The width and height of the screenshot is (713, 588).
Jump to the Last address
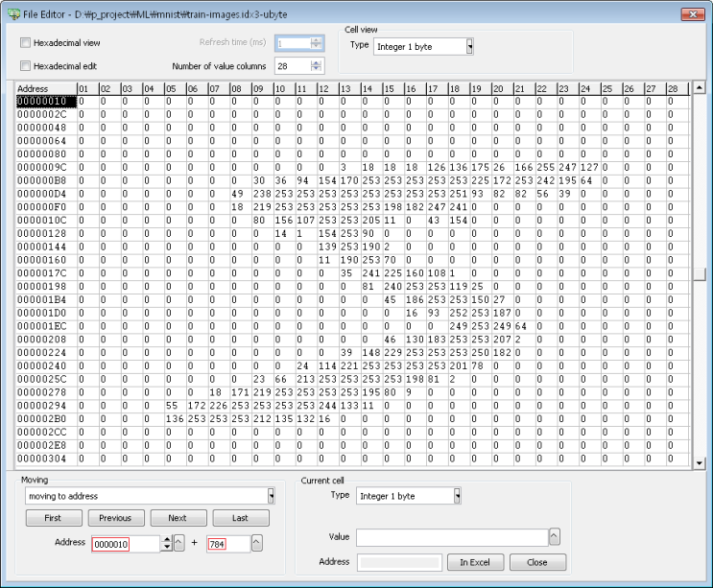[x=241, y=518]
